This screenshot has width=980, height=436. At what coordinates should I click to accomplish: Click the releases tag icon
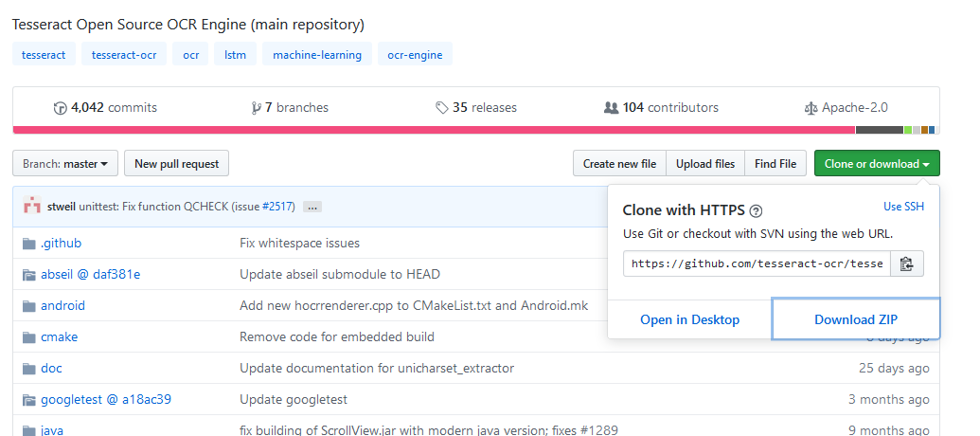coord(442,108)
